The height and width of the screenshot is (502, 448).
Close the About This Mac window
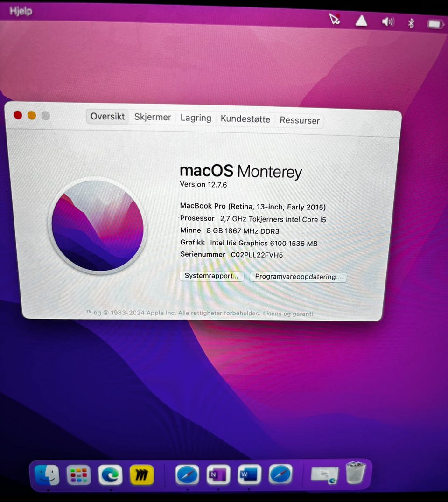[x=18, y=115]
